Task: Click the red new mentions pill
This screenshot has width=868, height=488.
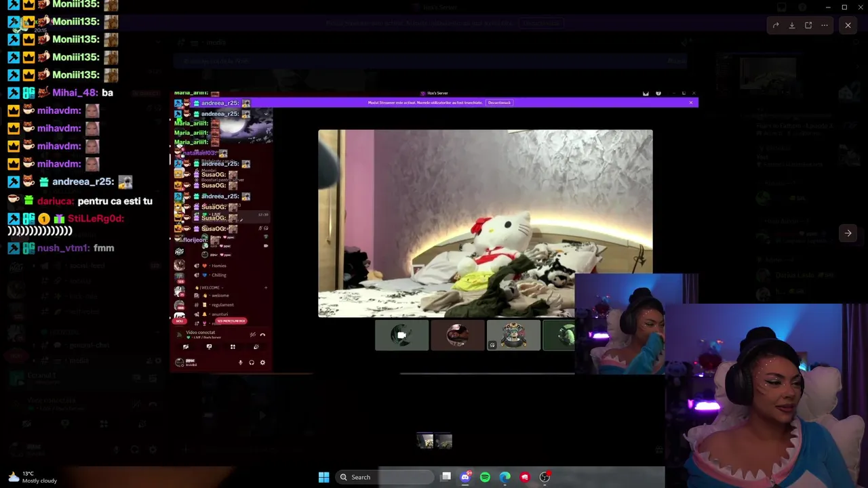Action: point(231,321)
